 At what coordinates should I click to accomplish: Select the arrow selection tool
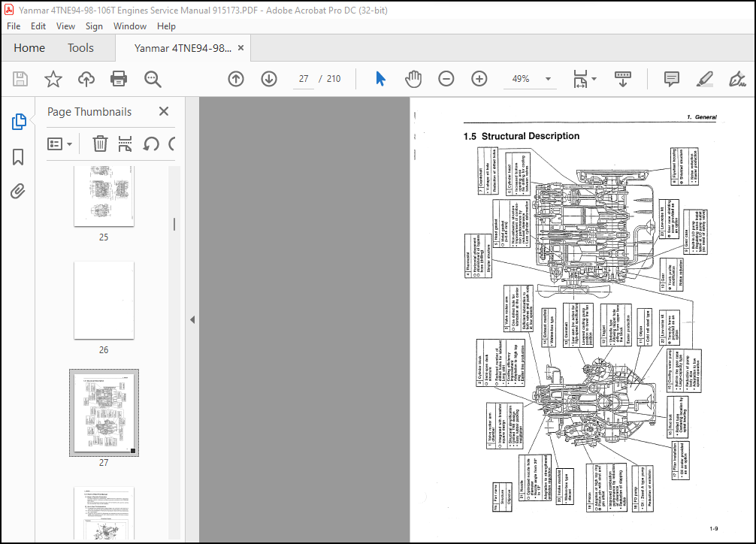(380, 79)
